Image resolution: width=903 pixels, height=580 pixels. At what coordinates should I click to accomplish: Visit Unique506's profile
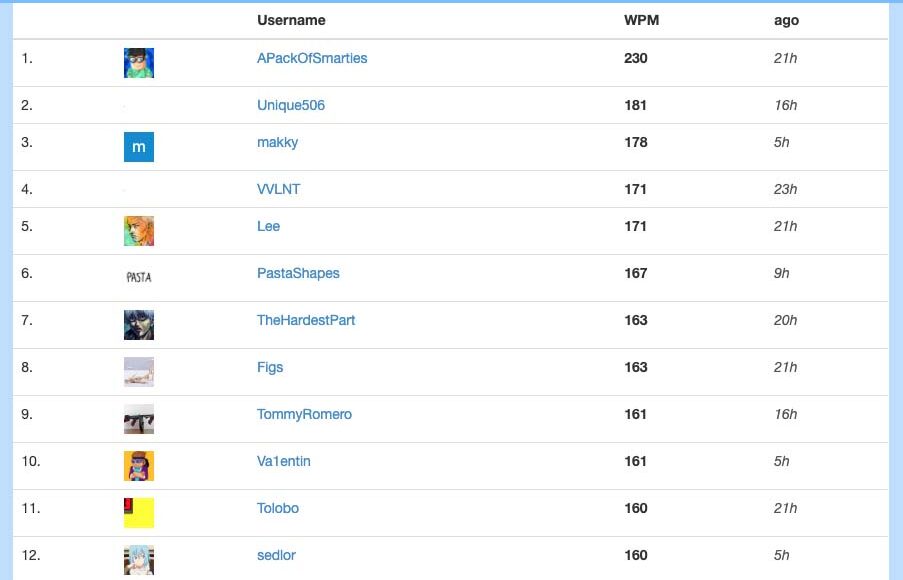click(x=291, y=105)
